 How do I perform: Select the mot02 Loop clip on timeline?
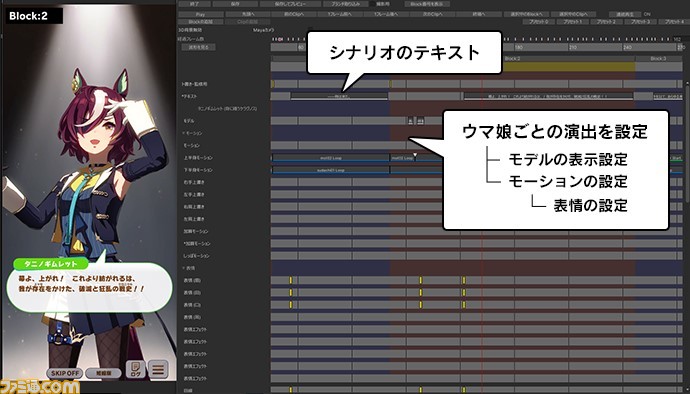tap(330, 158)
